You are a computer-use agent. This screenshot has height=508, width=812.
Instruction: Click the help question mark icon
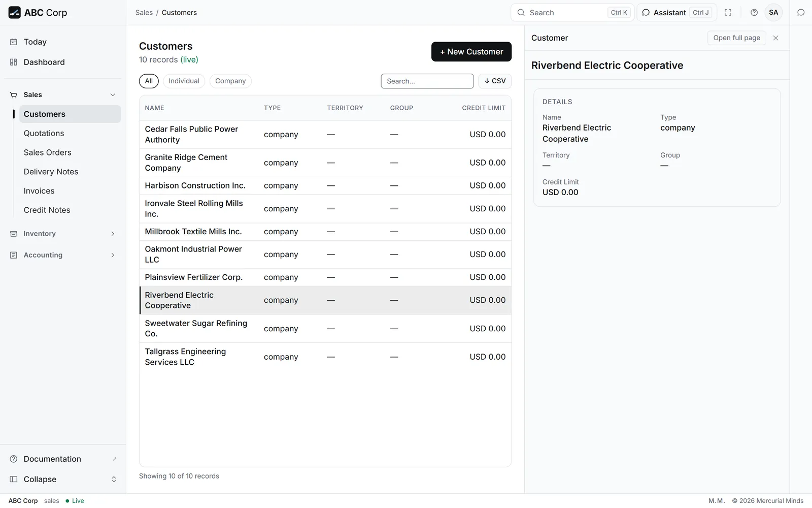pos(754,13)
